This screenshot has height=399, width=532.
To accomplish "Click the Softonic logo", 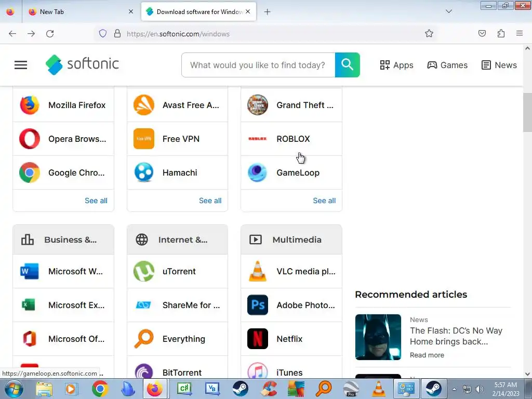I will (82, 64).
